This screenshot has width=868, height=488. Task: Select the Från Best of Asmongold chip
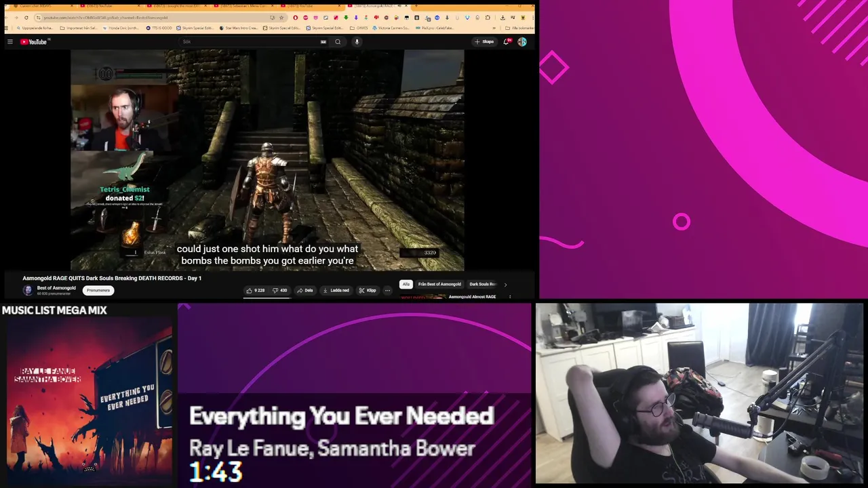[x=439, y=284]
